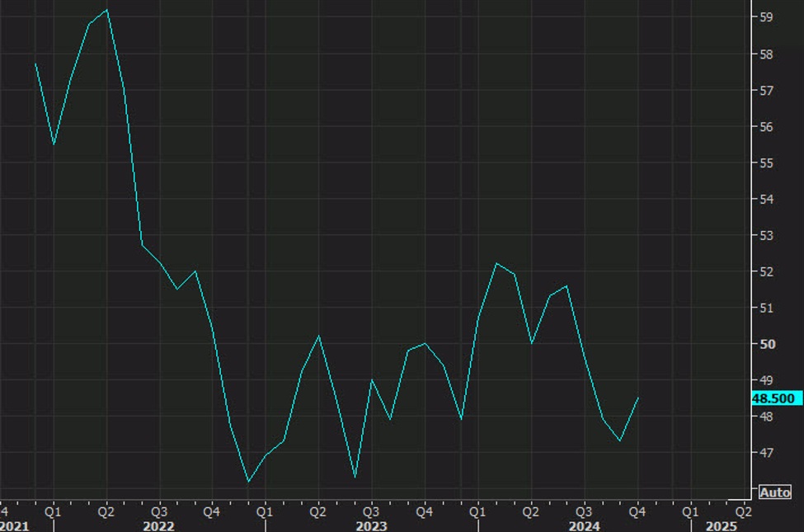Select the 2021 year label on timeline
Image resolution: width=804 pixels, height=532 pixels.
point(13,523)
